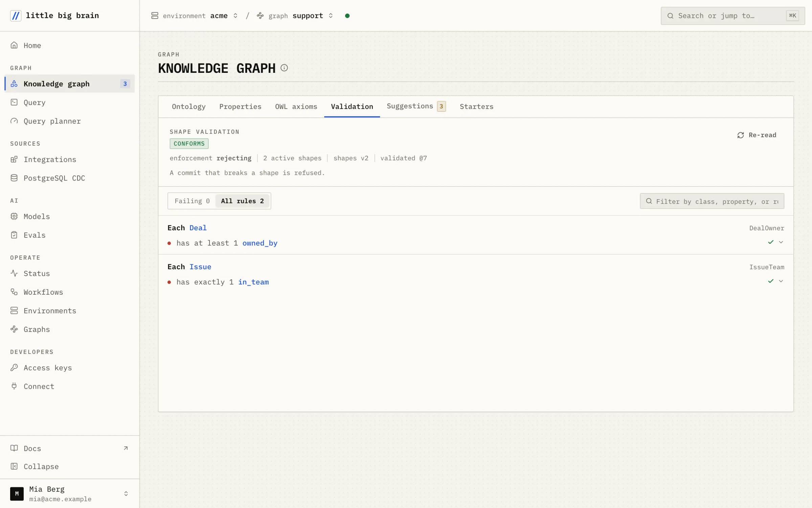
Task: Click the M avatar for Mia Berg
Action: [x=17, y=493]
